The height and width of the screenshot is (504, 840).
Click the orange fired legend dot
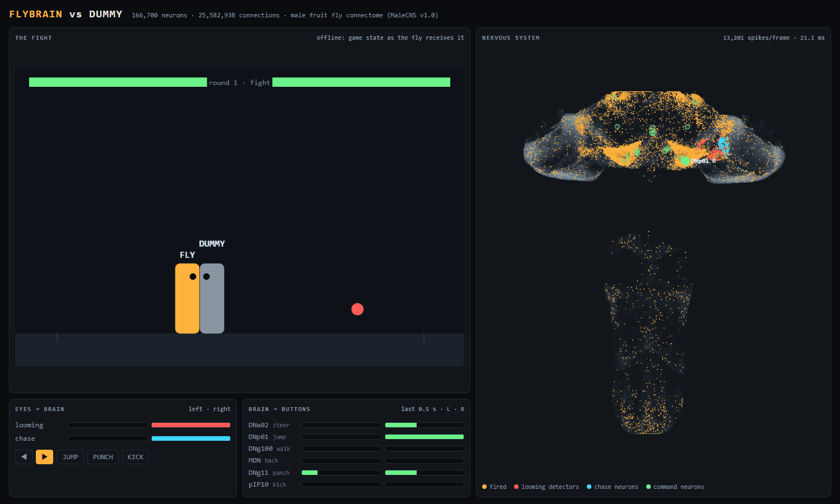[x=484, y=487]
